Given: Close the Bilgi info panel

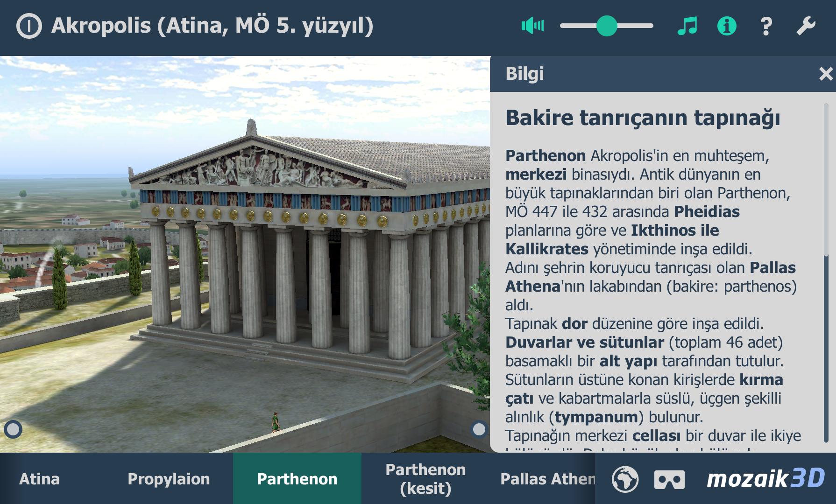Looking at the screenshot, I should pyautogui.click(x=826, y=74).
